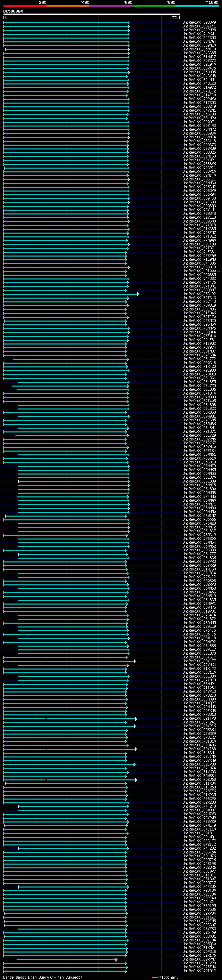Select hit label UniRef100_C8XU53

pyautogui.click(x=199, y=412)
